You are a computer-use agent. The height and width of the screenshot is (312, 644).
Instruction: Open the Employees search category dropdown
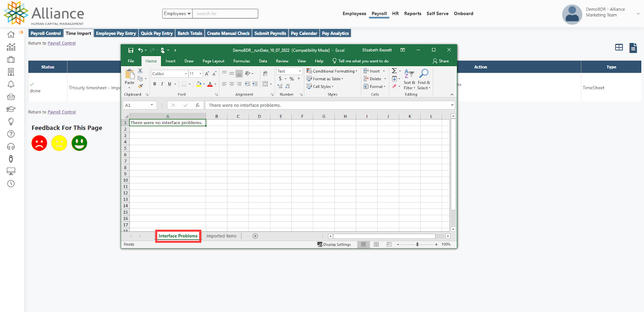coord(178,14)
